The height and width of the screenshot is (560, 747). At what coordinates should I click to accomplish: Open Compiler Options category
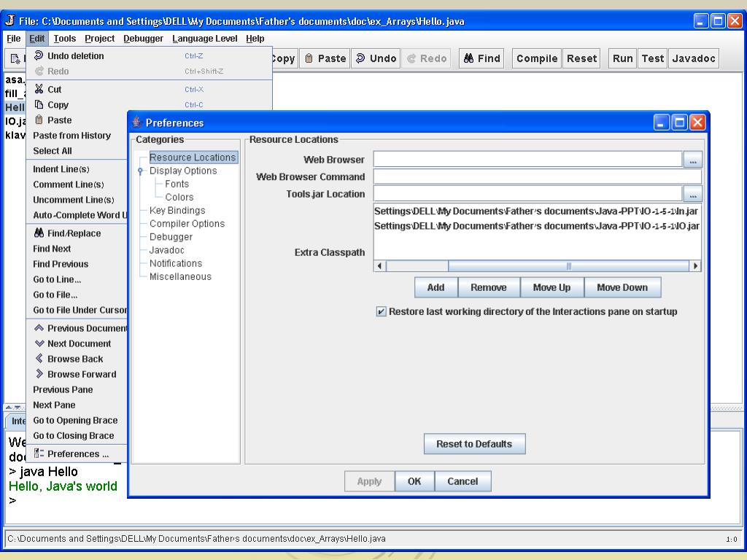(187, 224)
